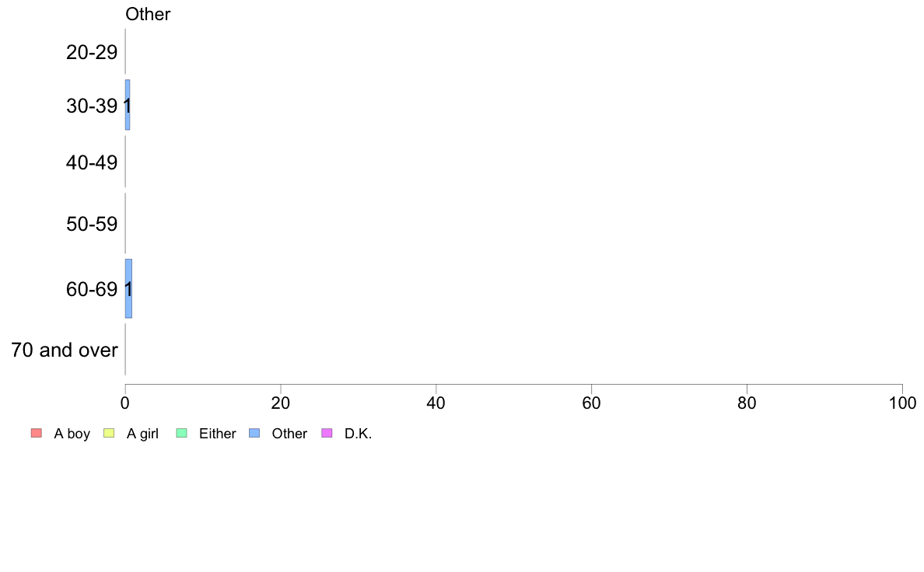Click the Other chart title
Image resolution: width=924 pixels, height=572 pixels.
point(148,14)
